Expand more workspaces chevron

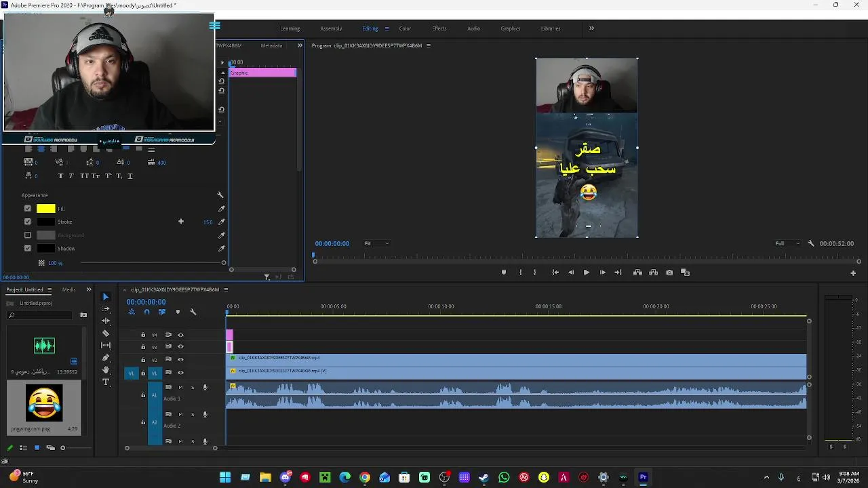click(591, 28)
